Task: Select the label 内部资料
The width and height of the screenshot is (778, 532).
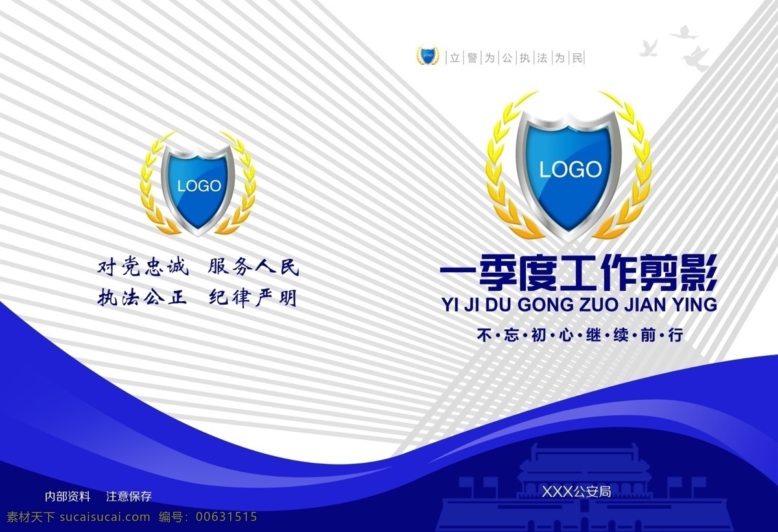Action: [67, 496]
